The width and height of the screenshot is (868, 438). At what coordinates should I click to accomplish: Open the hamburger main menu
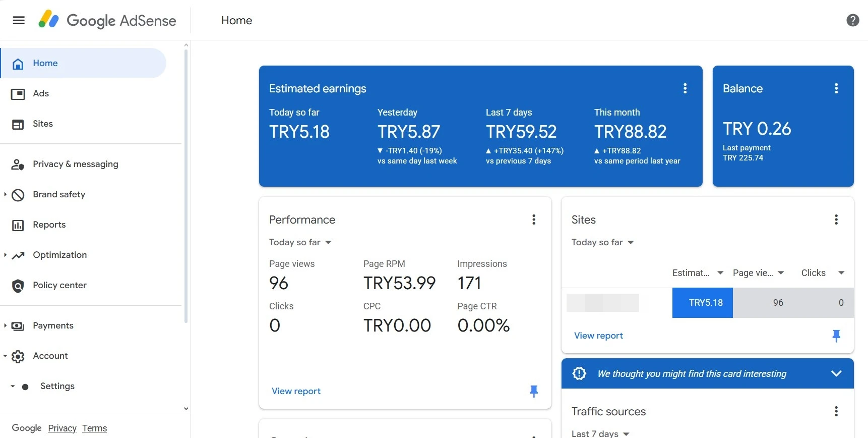tap(19, 20)
